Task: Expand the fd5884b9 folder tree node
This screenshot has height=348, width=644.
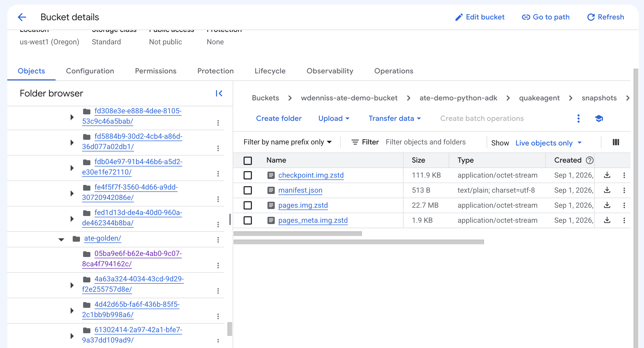Action: [x=72, y=142]
